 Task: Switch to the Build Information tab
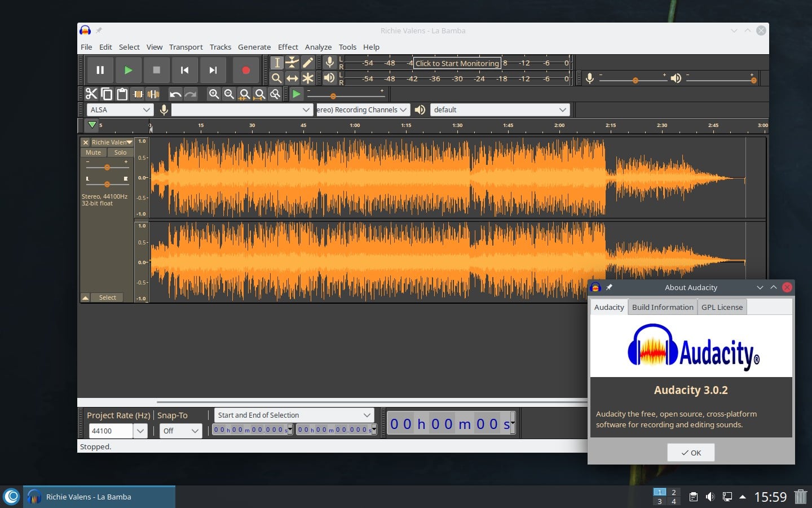(x=662, y=307)
